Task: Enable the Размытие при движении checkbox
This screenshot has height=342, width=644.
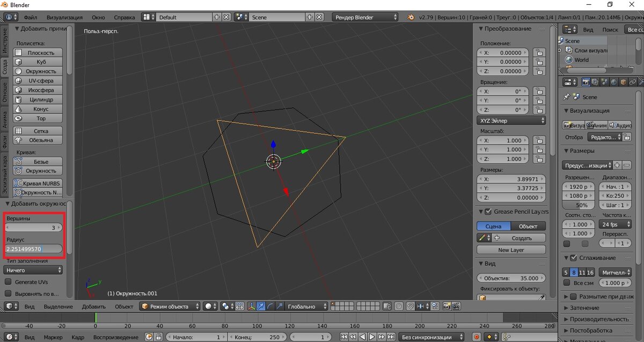Action: coord(573,296)
